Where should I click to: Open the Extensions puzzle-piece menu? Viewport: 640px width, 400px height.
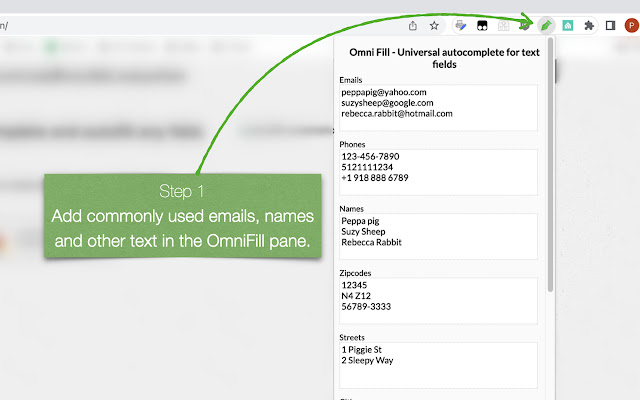tap(589, 26)
